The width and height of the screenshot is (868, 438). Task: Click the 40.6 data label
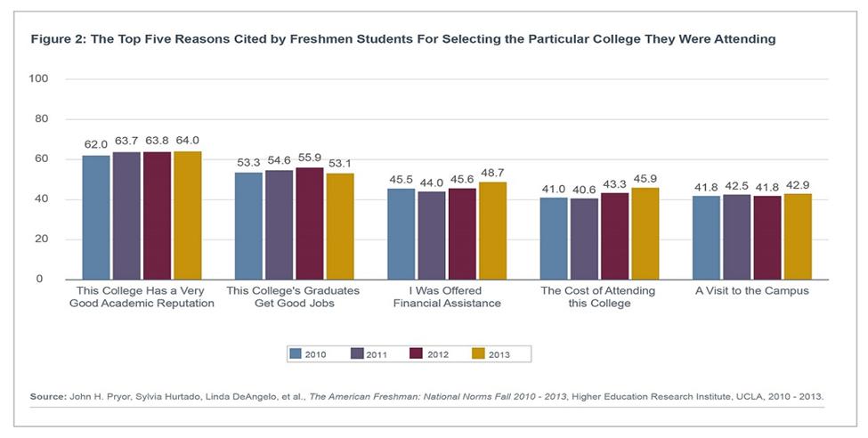tap(585, 187)
